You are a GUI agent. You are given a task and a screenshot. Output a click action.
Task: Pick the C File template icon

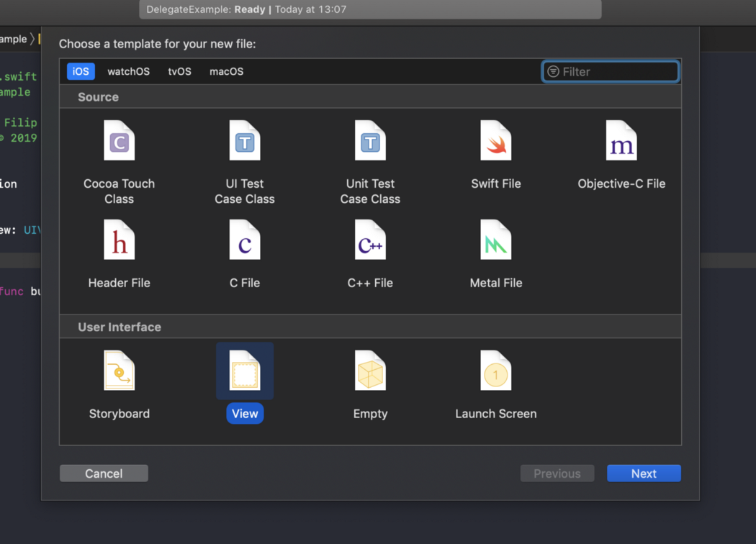(x=245, y=240)
